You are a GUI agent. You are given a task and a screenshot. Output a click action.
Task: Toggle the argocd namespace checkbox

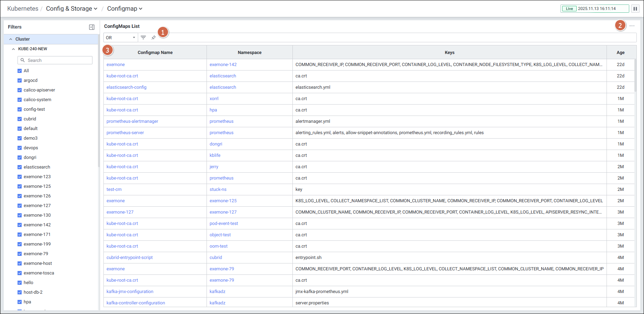point(20,80)
